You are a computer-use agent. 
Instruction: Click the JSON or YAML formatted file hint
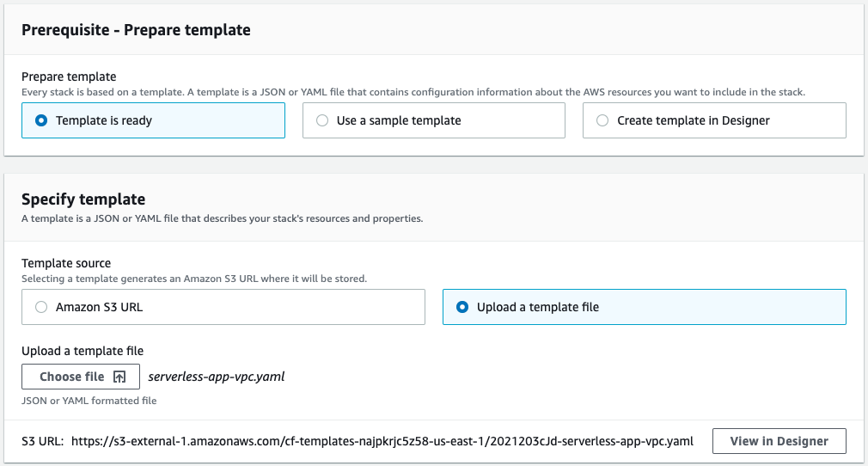point(89,401)
